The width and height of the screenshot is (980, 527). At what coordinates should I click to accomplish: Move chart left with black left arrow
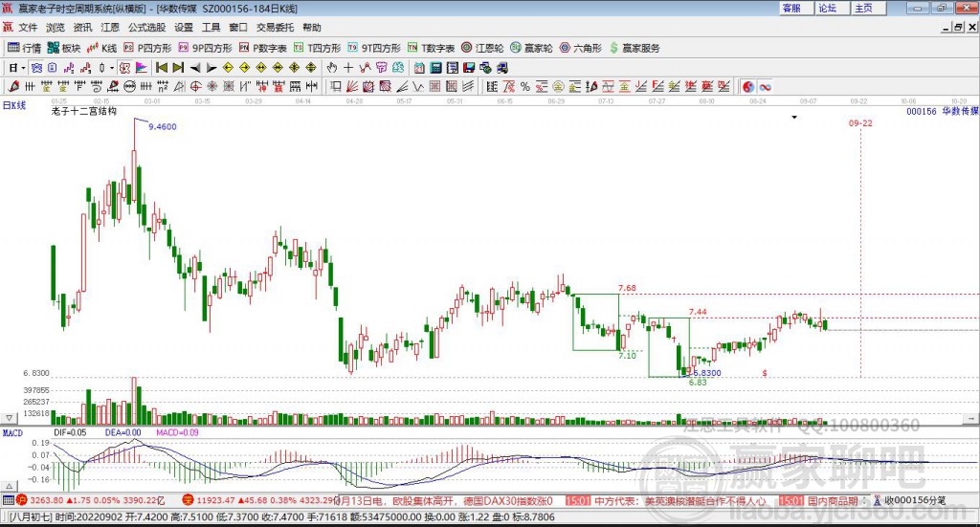[x=195, y=68]
